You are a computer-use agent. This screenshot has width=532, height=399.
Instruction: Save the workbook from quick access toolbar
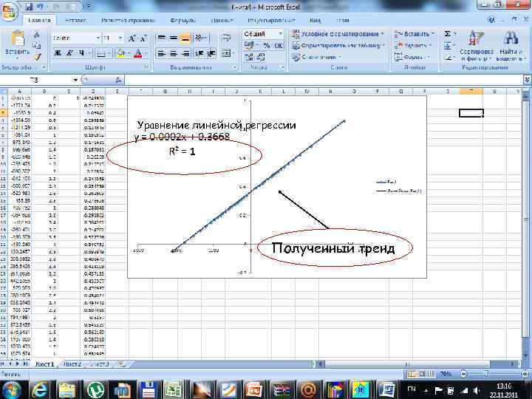29,7
